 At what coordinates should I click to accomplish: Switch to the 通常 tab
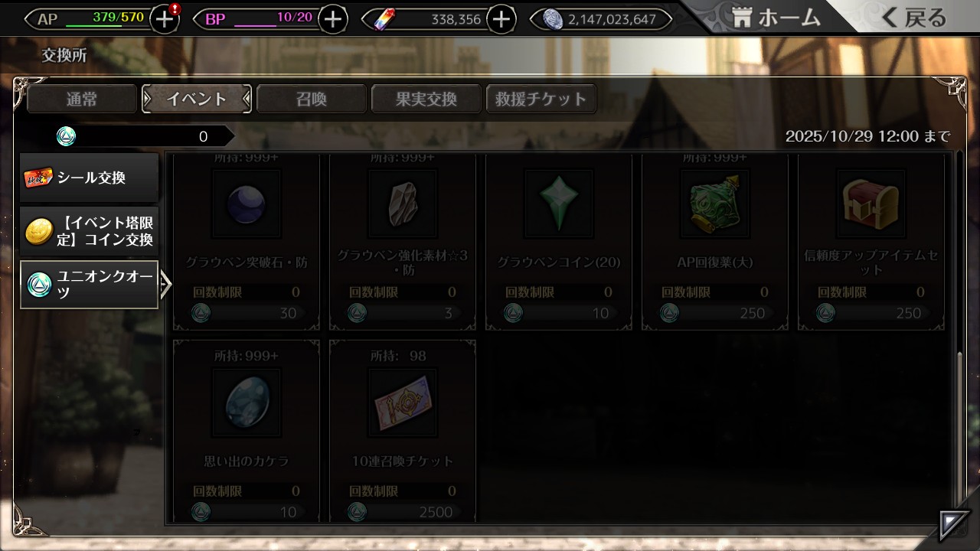click(82, 99)
